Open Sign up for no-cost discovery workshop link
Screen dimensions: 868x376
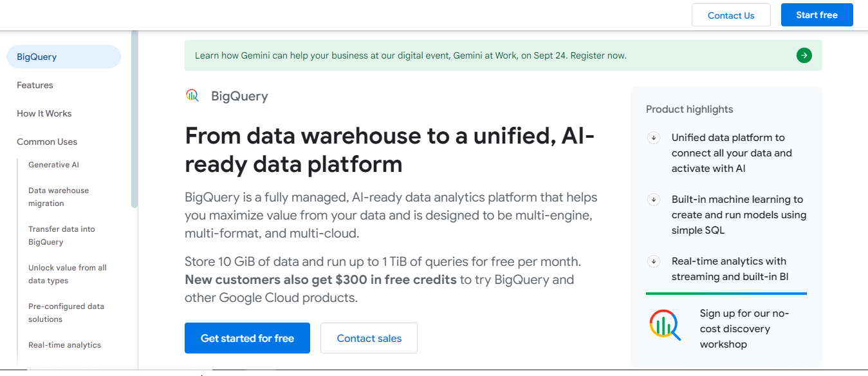tap(744, 328)
